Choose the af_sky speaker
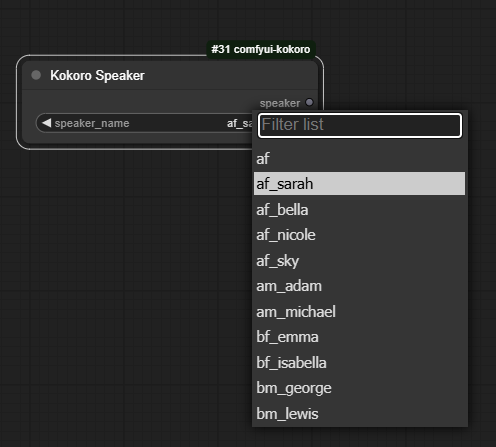Viewport: 496px width, 447px height. (x=359, y=260)
